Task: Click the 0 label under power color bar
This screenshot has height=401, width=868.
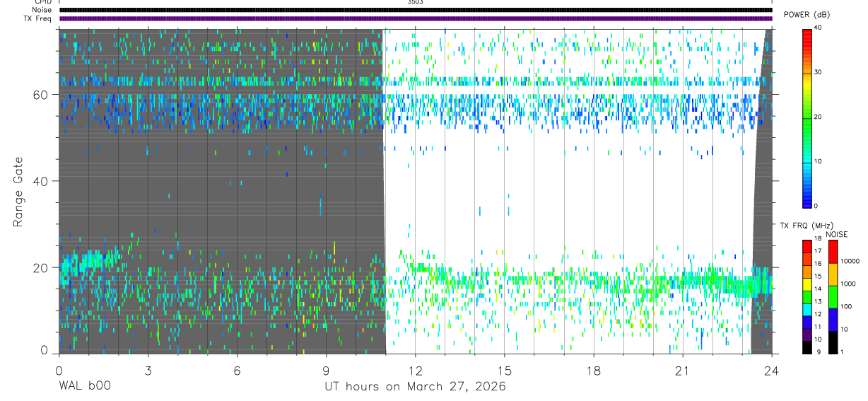Action: point(816,206)
